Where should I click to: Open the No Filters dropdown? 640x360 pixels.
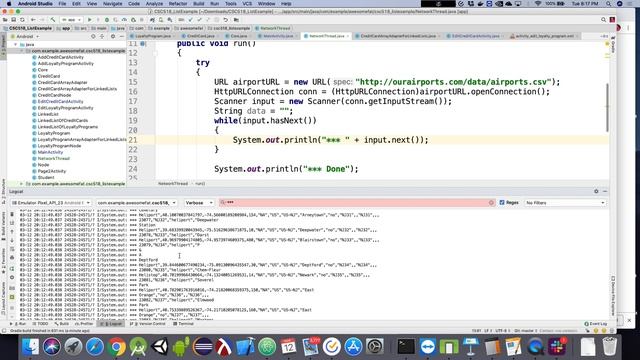tap(565, 202)
